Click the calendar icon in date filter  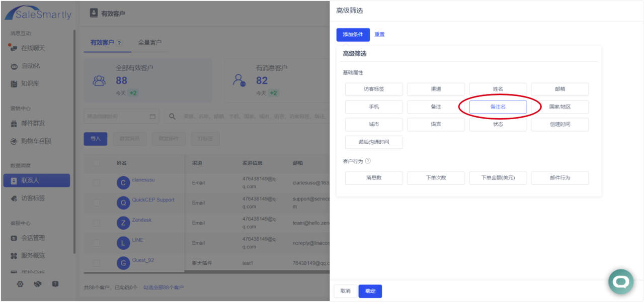153,117
